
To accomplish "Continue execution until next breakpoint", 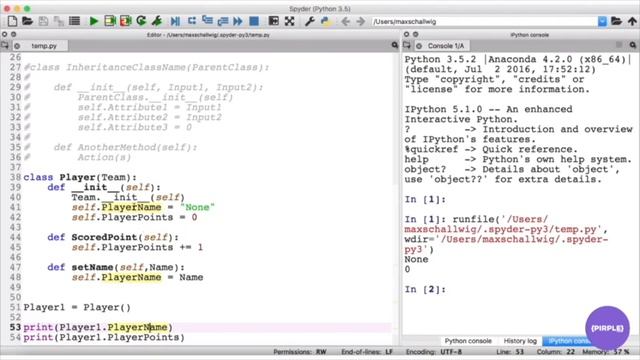I will click(x=238, y=21).
